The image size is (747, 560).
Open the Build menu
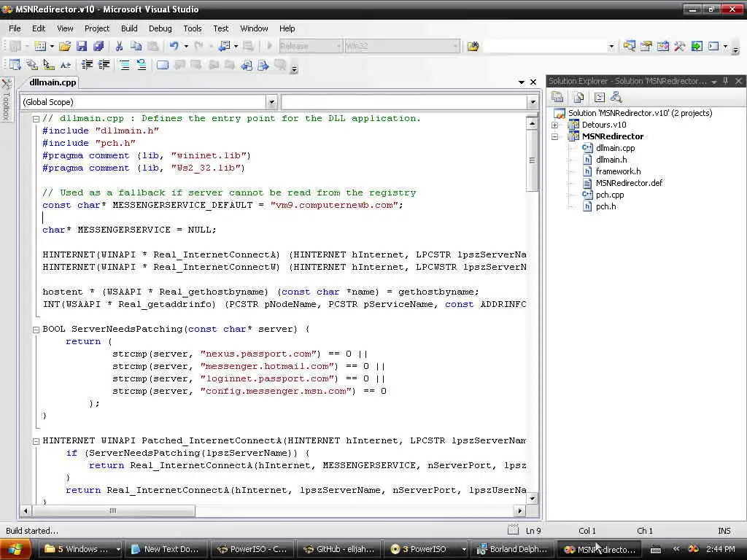[129, 28]
